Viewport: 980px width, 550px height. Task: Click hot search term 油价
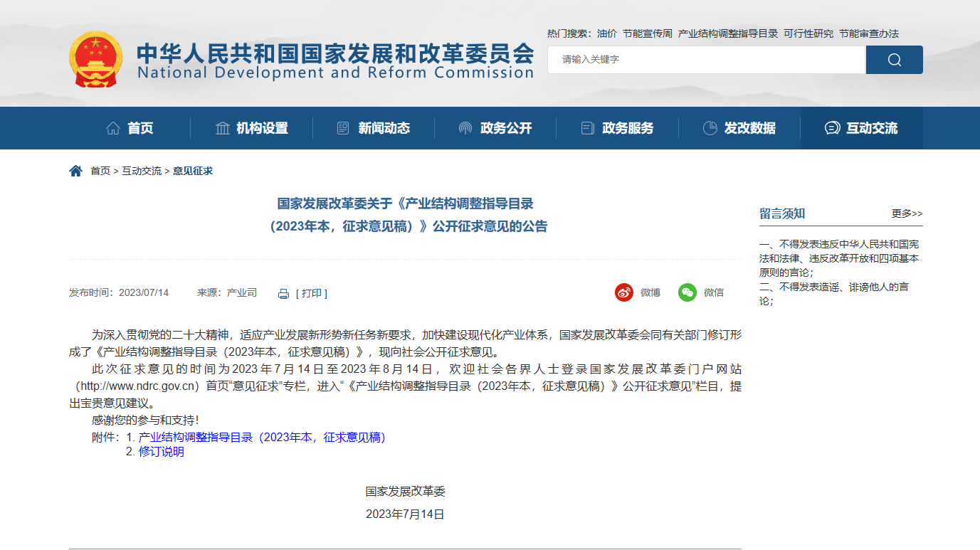point(607,33)
